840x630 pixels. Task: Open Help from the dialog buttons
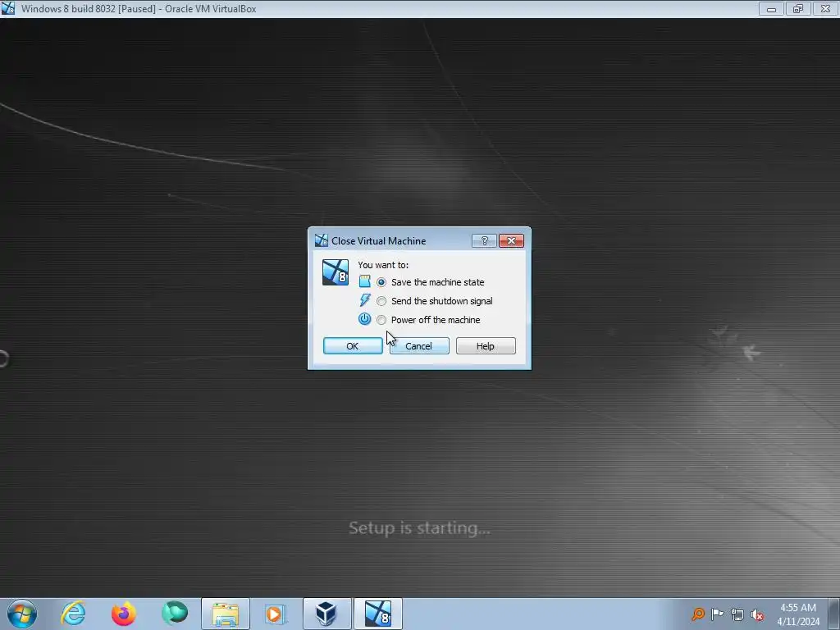pyautogui.click(x=486, y=346)
